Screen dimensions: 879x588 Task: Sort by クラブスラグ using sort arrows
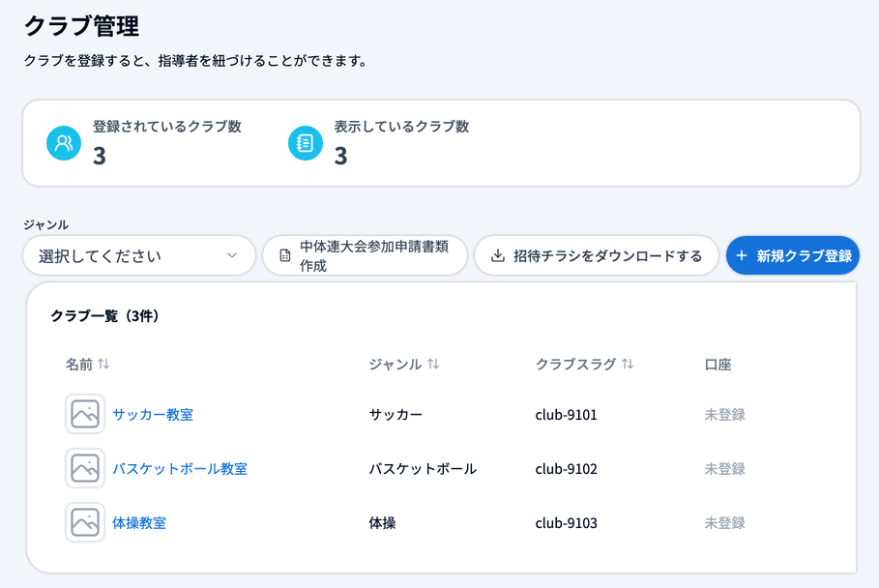[628, 364]
